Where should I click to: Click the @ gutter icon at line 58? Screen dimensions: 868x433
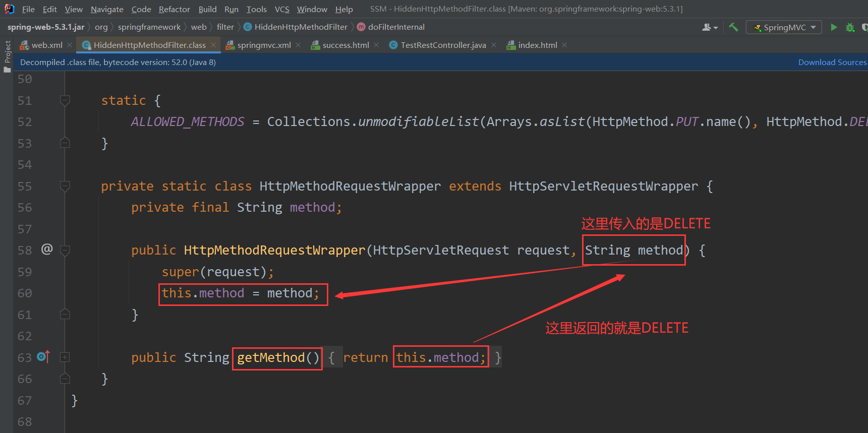[47, 249]
